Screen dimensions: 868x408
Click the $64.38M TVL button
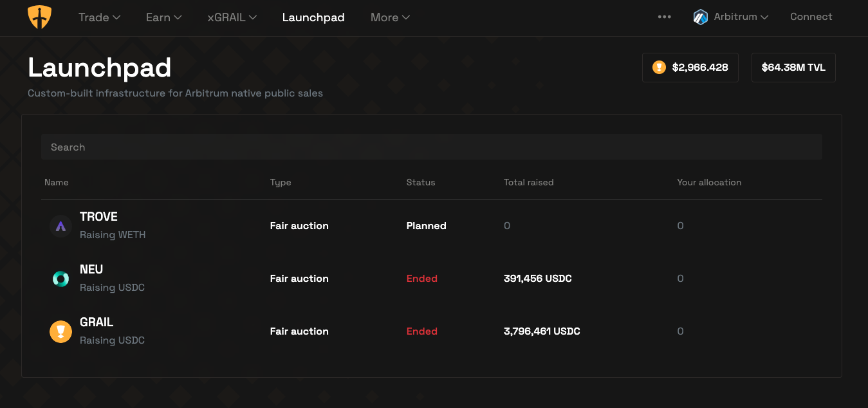[793, 68]
